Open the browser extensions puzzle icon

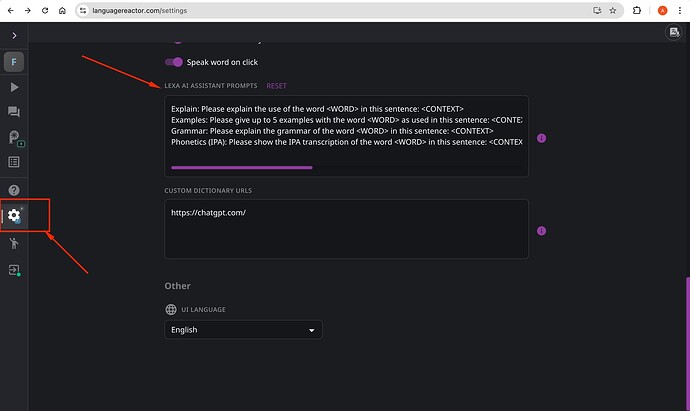636,10
